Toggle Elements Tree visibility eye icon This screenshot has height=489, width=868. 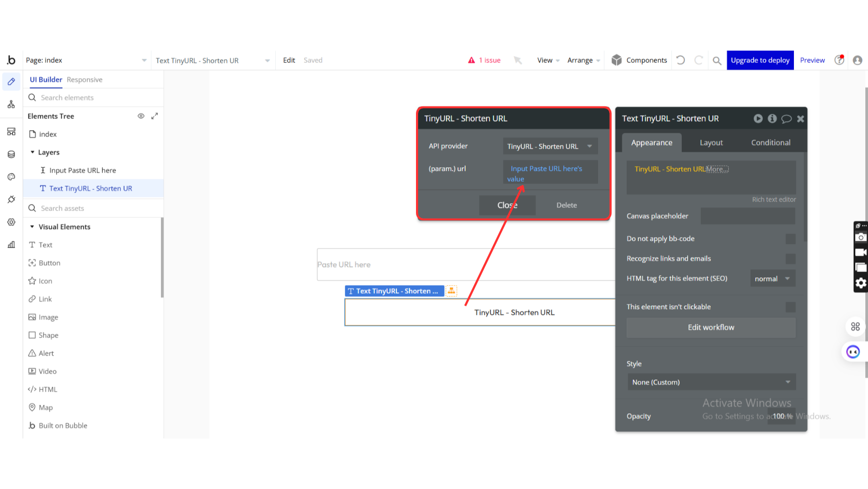141,116
